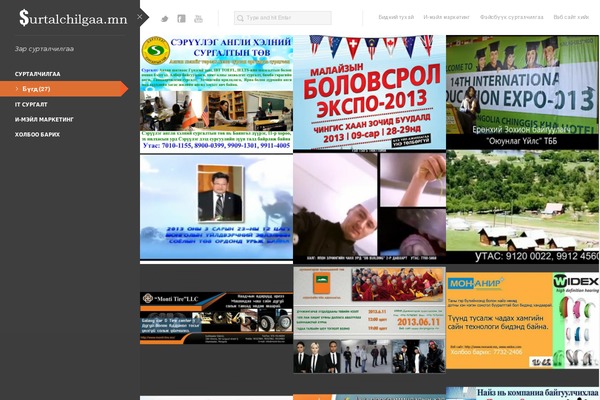This screenshot has width=600, height=400.
Task: Open the Боловсрол Экспо-2013 ad
Action: (x=369, y=93)
